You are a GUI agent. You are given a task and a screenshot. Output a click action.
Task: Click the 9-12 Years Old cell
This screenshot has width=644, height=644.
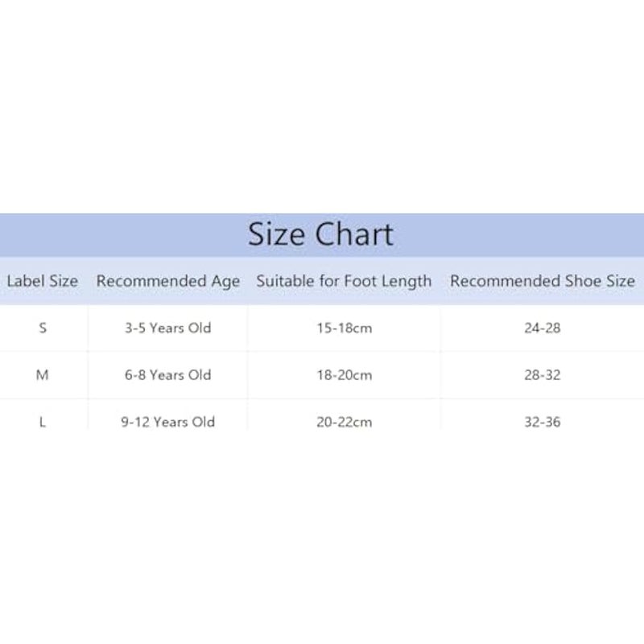pyautogui.click(x=168, y=421)
